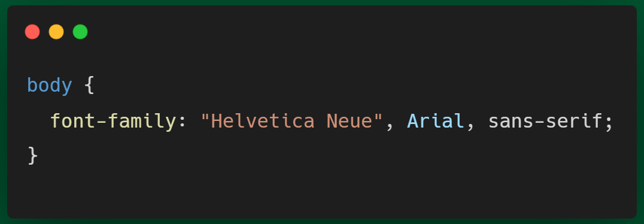Click the opening curly brace after body
This screenshot has width=644, height=224.
(90, 86)
